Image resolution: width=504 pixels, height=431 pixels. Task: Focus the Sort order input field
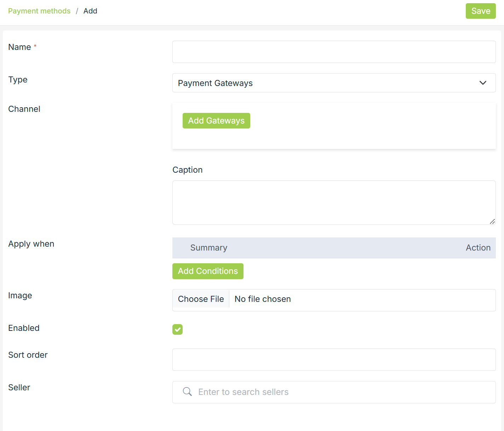(333, 360)
